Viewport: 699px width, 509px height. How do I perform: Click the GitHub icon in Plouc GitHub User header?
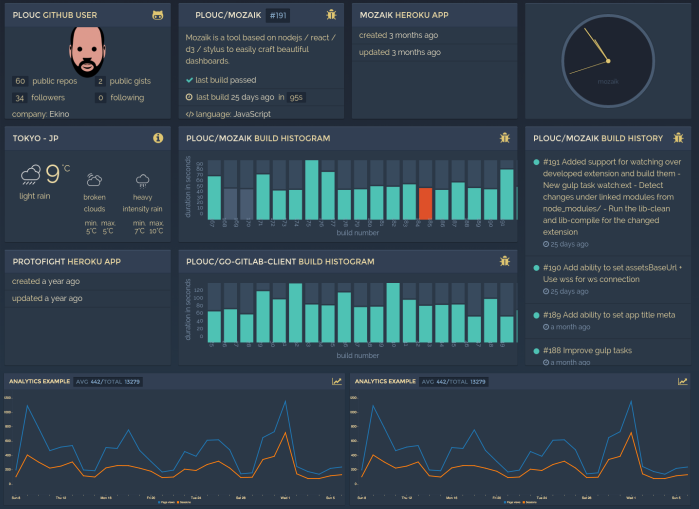[158, 16]
